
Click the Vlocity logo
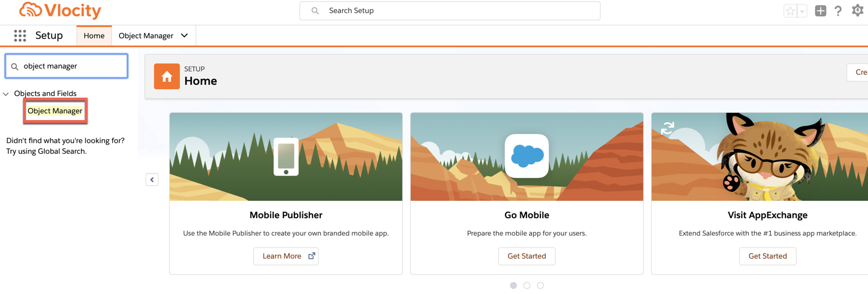[60, 10]
